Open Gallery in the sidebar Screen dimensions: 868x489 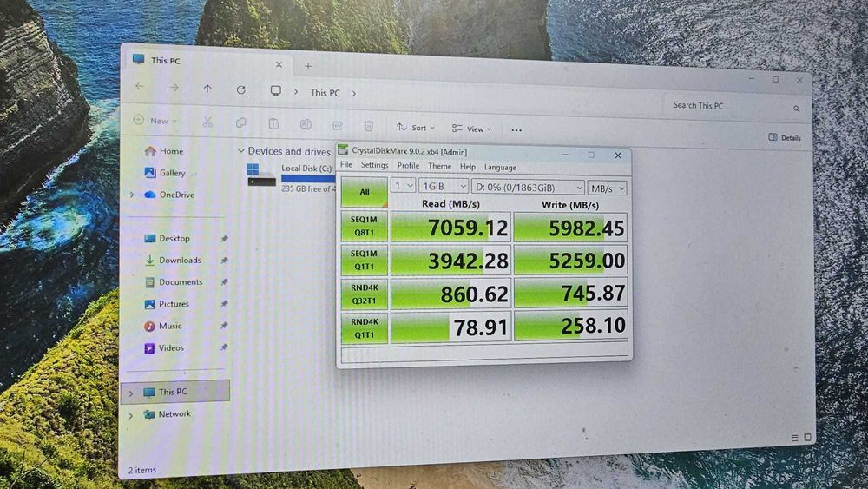point(165,173)
